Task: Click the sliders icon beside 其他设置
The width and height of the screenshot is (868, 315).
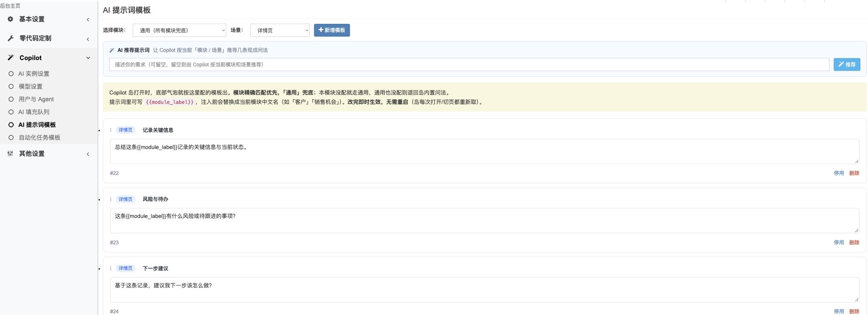Action: click(10, 154)
